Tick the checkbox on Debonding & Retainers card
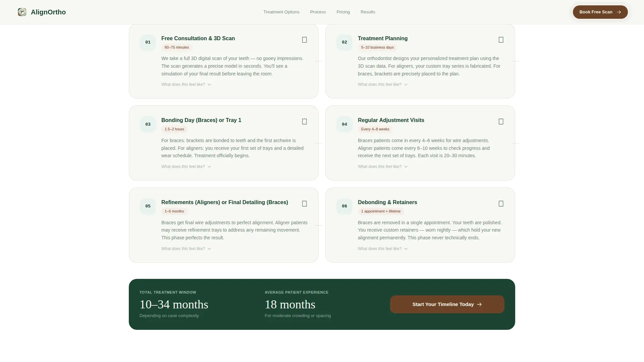 pos(501,204)
